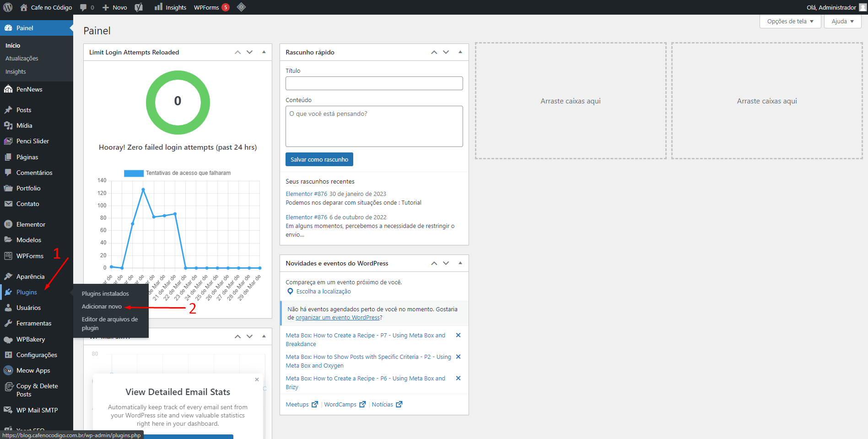Click the Ferramentas wrench icon
This screenshot has width=868, height=439.
(8, 323)
